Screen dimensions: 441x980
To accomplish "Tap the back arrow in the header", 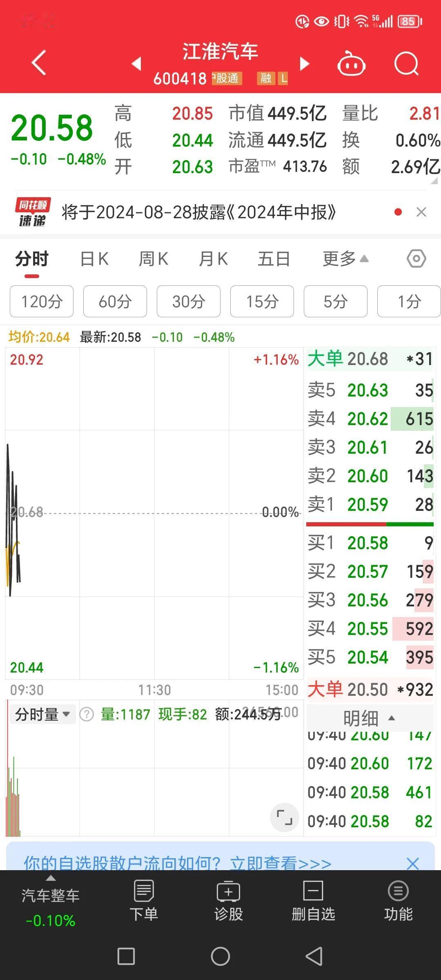I will click(39, 63).
